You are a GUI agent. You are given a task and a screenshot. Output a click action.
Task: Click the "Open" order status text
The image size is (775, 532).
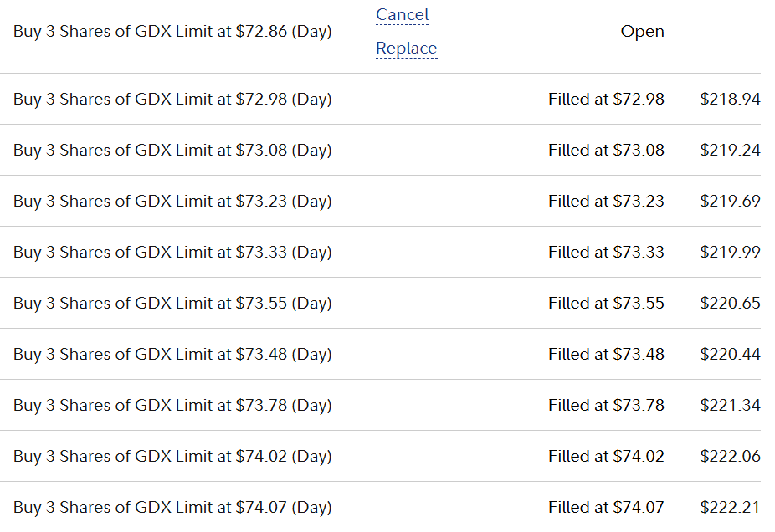click(x=642, y=32)
